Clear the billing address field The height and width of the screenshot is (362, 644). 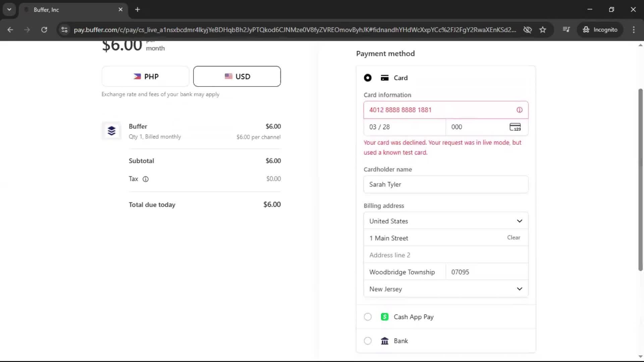click(x=514, y=238)
